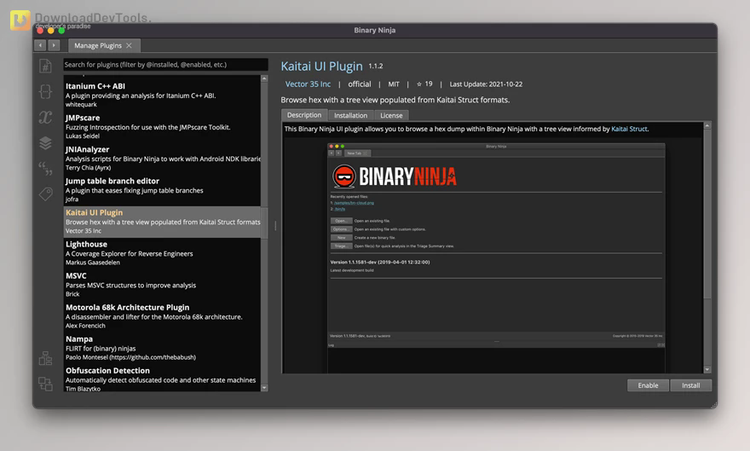Click the plugin list scroll up arrow
This screenshot has height=451, width=750.
(x=265, y=78)
